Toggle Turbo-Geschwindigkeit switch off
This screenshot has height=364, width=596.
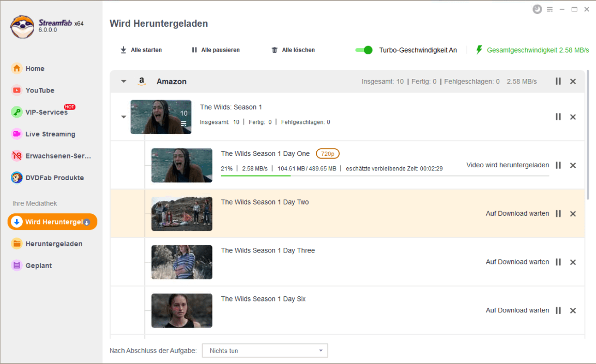coord(364,50)
